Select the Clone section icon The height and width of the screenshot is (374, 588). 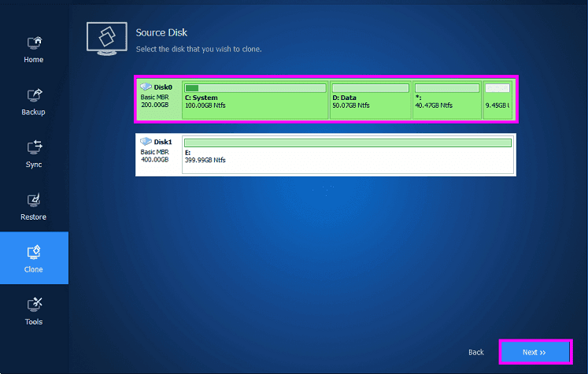[33, 253]
